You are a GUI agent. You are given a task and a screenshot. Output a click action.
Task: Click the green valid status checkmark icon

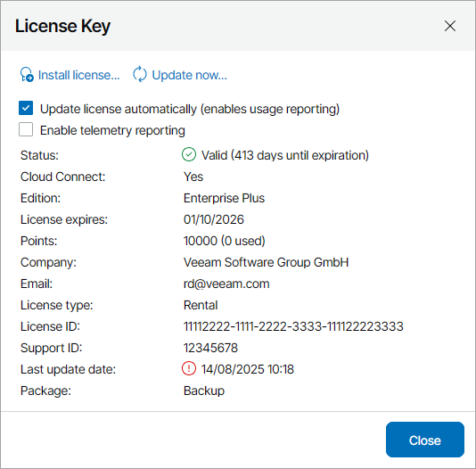pos(189,154)
